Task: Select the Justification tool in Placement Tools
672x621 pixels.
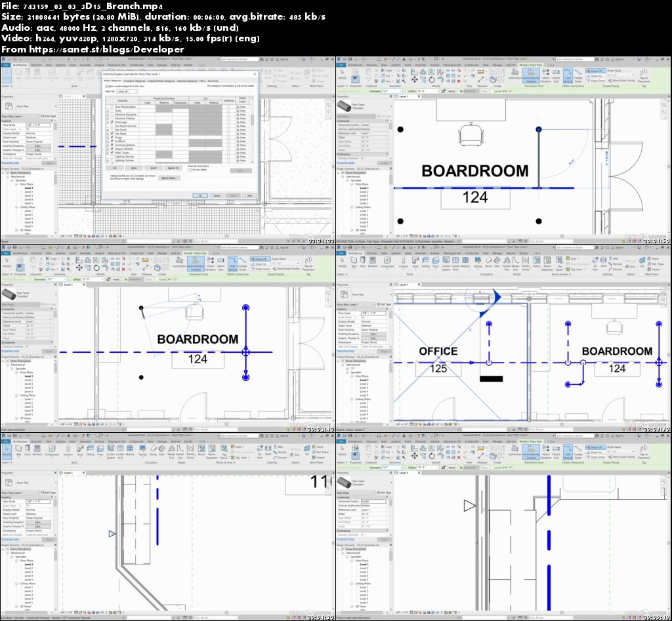Action: coord(514,72)
